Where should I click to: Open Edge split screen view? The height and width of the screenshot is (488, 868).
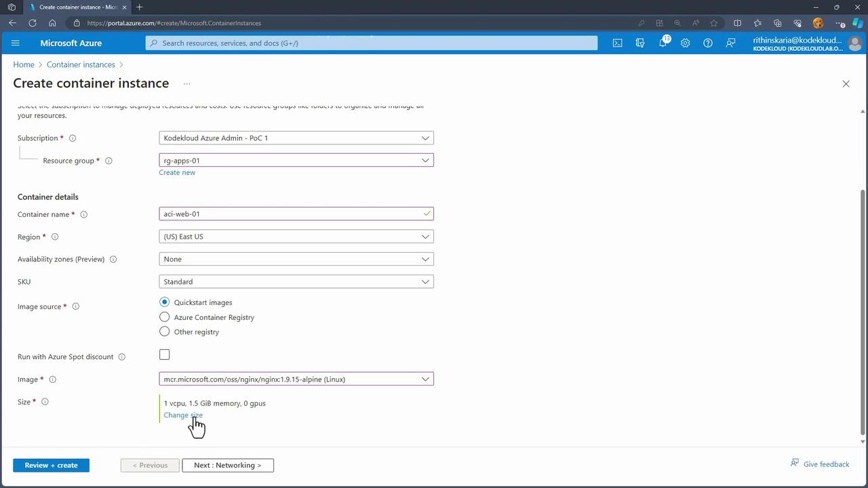[x=737, y=23]
